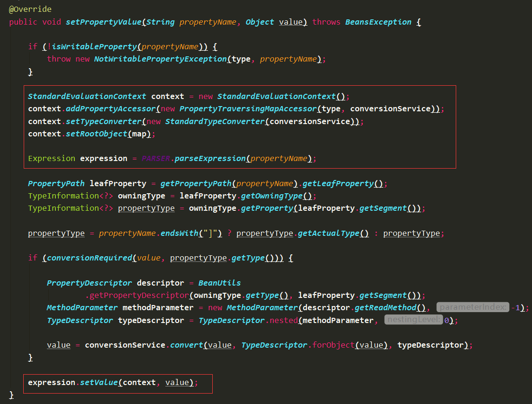532x404 pixels.
Task: Click the getOwningType method call
Action: tap(271, 196)
